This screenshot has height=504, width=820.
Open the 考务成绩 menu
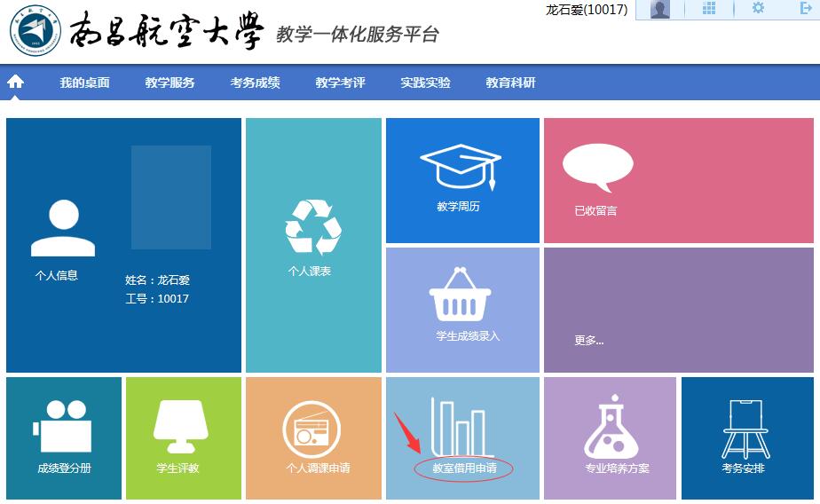coord(255,83)
